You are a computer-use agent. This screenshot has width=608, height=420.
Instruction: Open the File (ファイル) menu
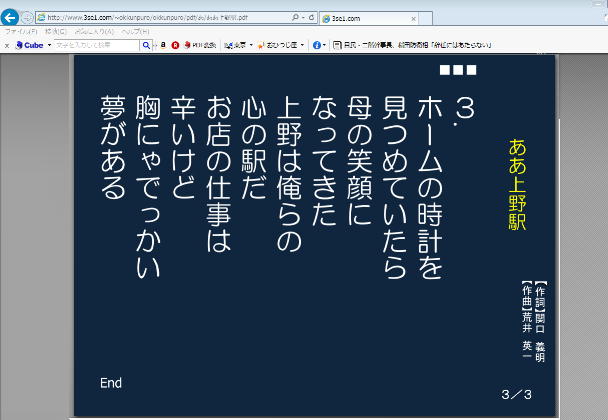21,31
